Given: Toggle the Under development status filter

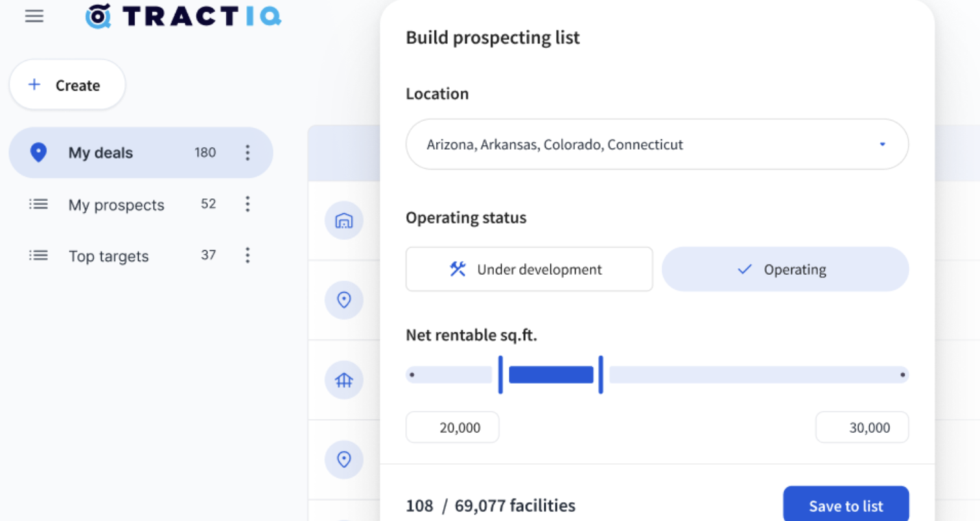Looking at the screenshot, I should tap(529, 270).
